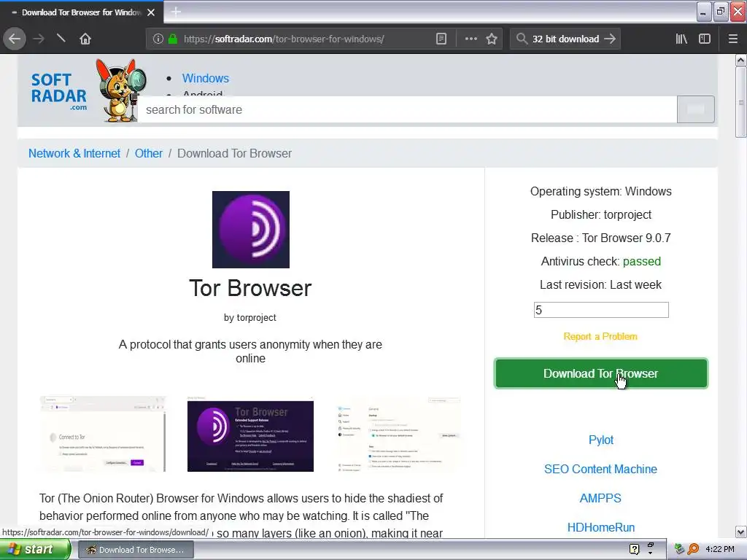Stop or reload the page
747x560 pixels.
[61, 38]
